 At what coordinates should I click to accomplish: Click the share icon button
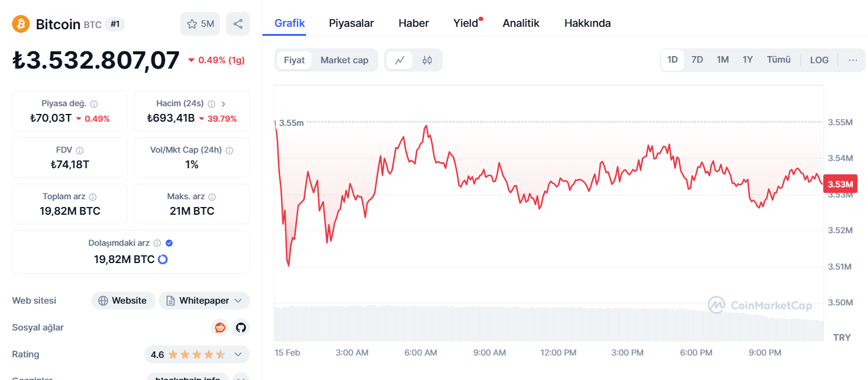pyautogui.click(x=238, y=24)
